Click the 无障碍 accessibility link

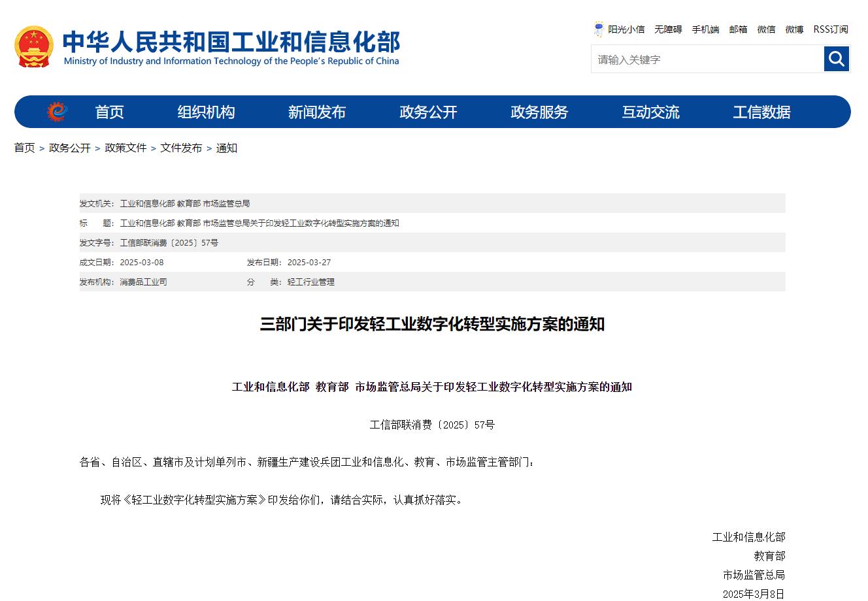[x=668, y=29]
